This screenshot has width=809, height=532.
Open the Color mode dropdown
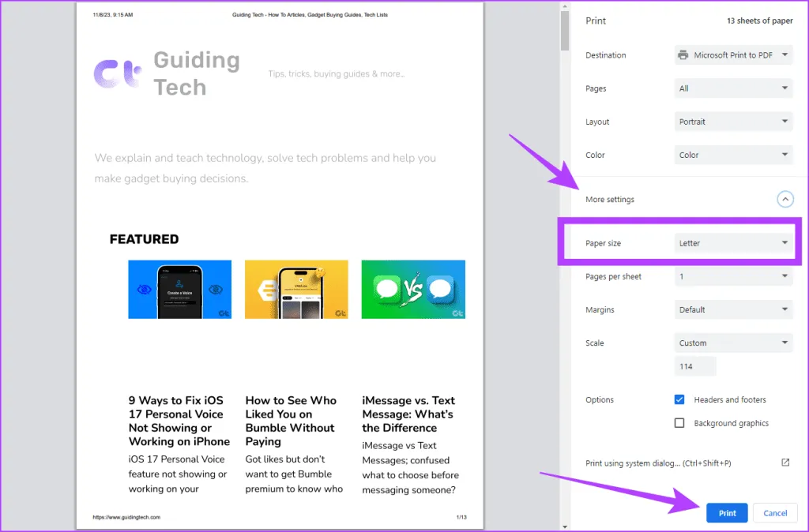(x=733, y=155)
